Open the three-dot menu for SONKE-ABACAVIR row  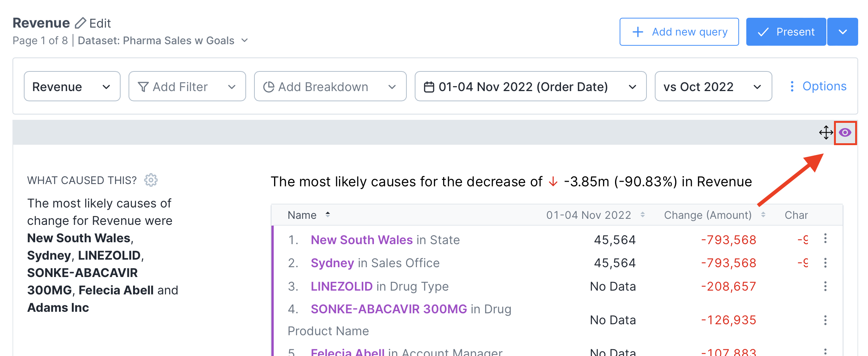tap(825, 320)
